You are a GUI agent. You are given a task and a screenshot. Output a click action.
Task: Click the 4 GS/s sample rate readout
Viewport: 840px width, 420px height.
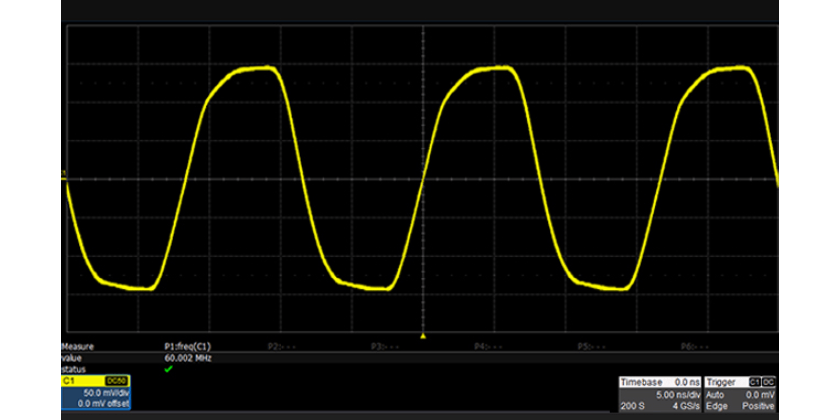(684, 406)
